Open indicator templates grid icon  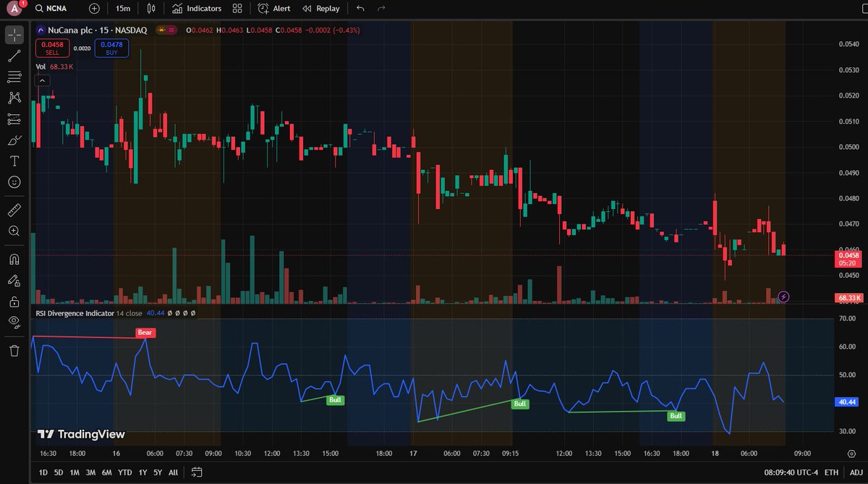click(x=237, y=9)
